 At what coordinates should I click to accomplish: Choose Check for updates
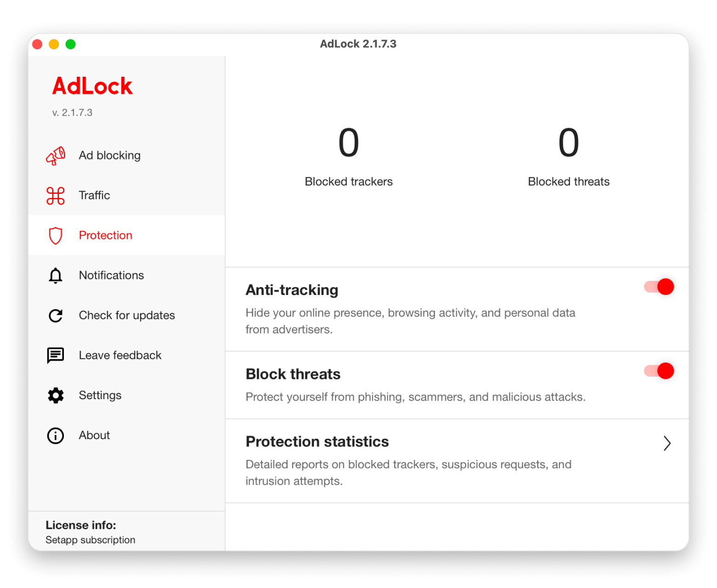(126, 316)
